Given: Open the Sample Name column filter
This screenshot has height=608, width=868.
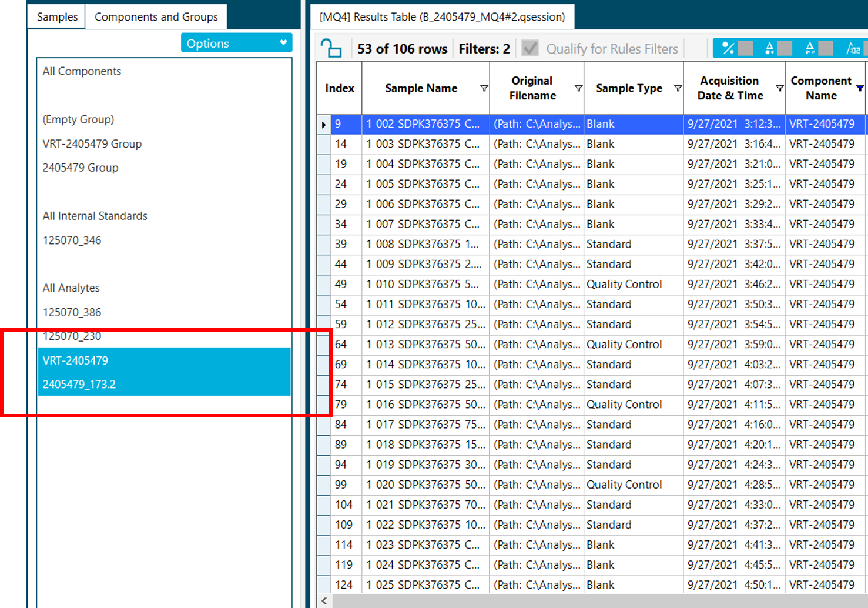Looking at the screenshot, I should (484, 88).
